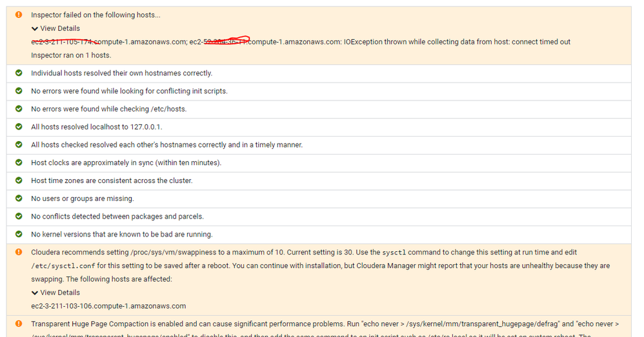The image size is (644, 337).
Task: Click orange warning icon beside swappiness recommendation
Action: [19, 252]
